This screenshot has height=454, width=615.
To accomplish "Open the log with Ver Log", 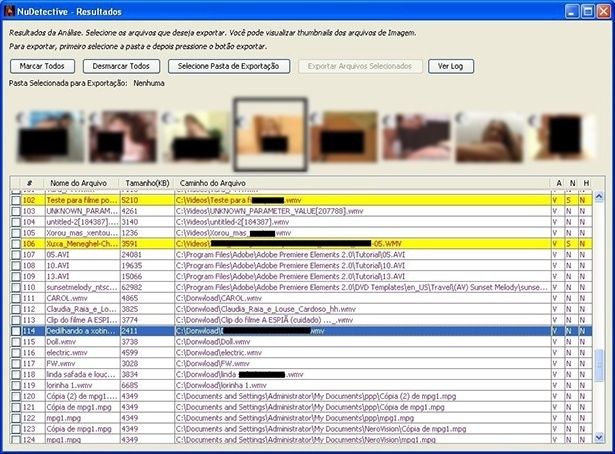I will [x=450, y=65].
